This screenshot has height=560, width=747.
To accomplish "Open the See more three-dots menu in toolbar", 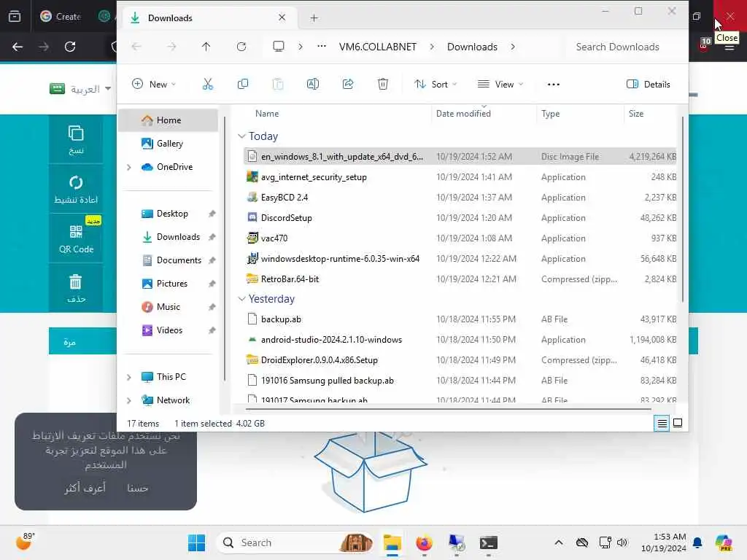I will [553, 85].
